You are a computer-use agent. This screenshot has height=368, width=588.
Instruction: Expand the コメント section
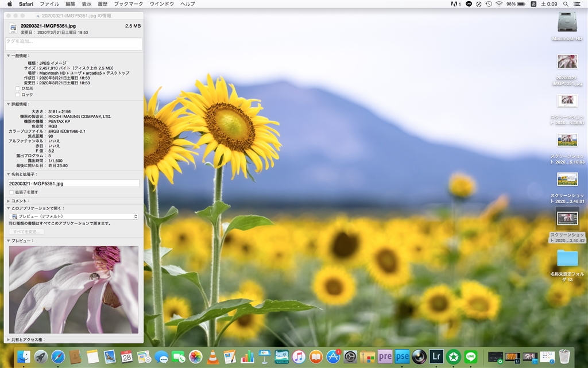tap(9, 201)
